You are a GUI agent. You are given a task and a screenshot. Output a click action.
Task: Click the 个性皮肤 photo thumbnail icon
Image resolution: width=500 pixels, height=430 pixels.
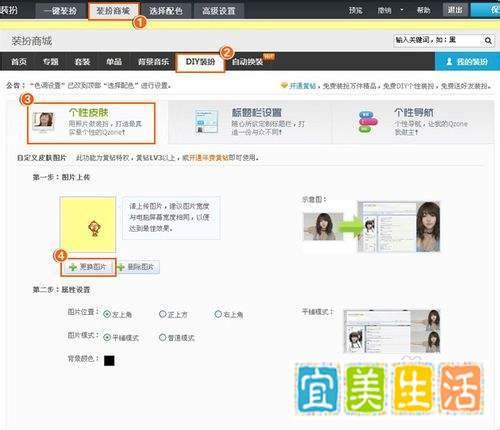pos(43,122)
